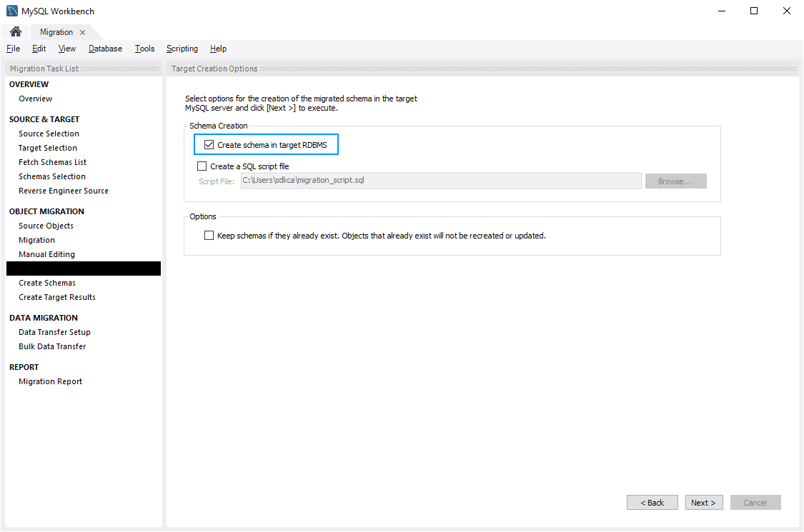This screenshot has width=804, height=532.
Task: Click the Script File path field
Action: (440, 181)
